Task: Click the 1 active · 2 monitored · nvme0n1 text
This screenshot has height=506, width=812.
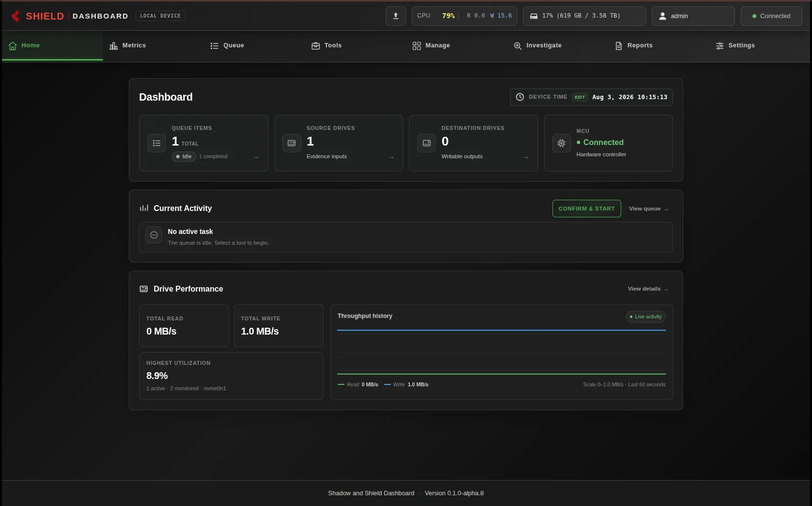Action: tap(186, 389)
